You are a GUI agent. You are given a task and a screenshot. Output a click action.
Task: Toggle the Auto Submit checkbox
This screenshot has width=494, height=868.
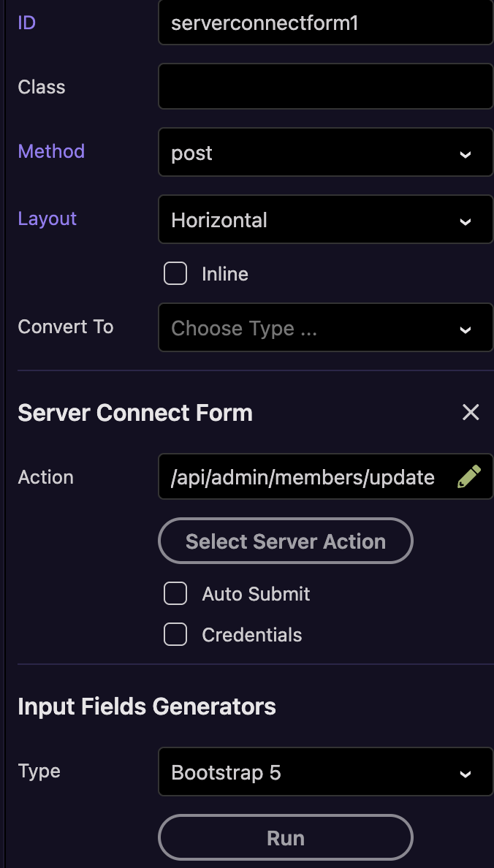(x=175, y=594)
